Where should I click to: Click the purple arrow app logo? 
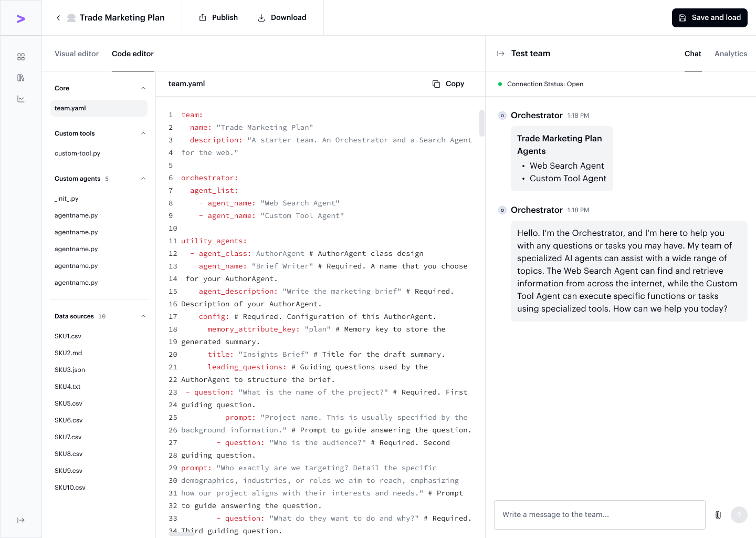21,19
